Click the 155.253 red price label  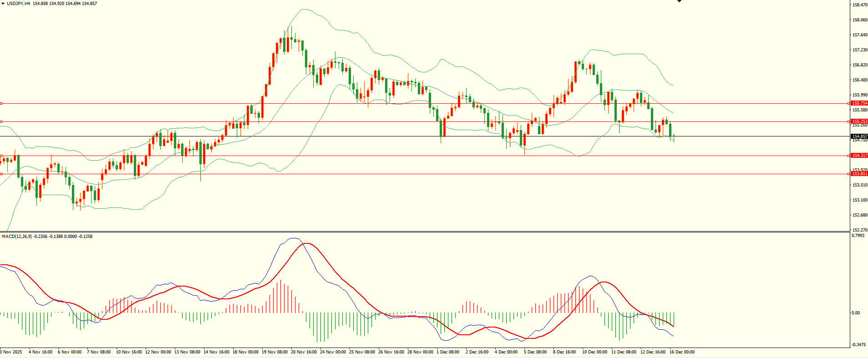pos(859,121)
